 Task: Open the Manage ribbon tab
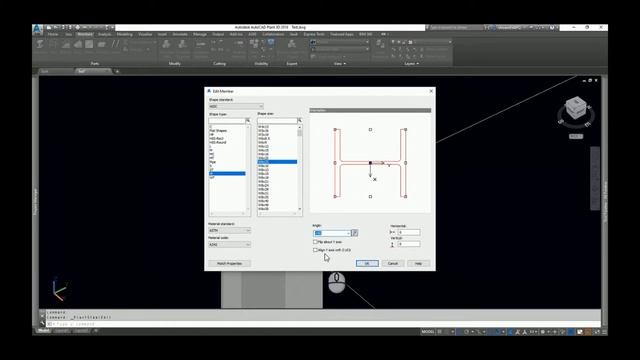(200, 35)
